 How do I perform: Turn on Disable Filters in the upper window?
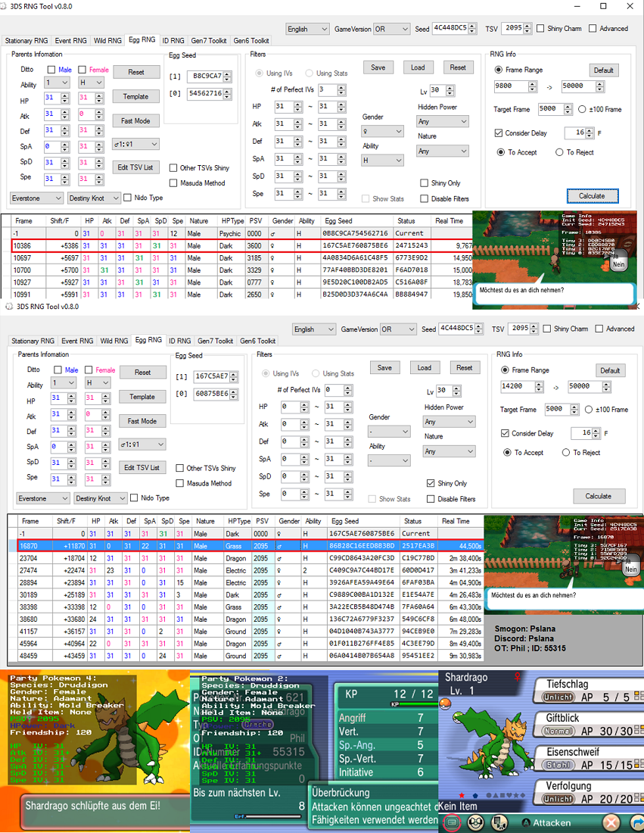[x=425, y=198]
